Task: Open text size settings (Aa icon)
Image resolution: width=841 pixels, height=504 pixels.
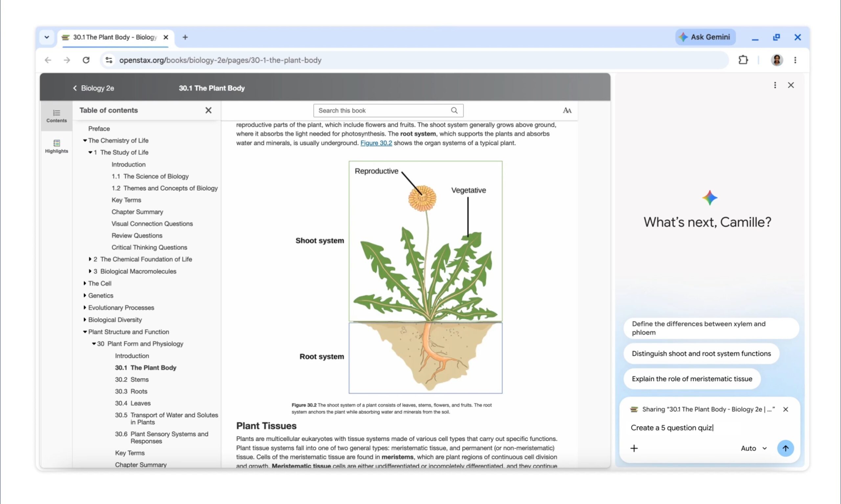Action: click(x=567, y=110)
